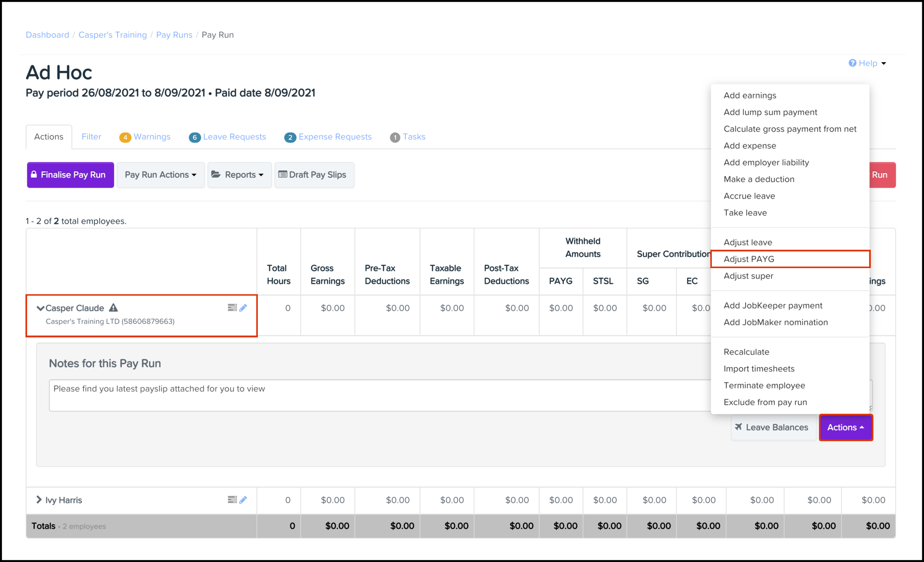Click the Finalise Pay Run button
The image size is (924, 562).
click(70, 175)
